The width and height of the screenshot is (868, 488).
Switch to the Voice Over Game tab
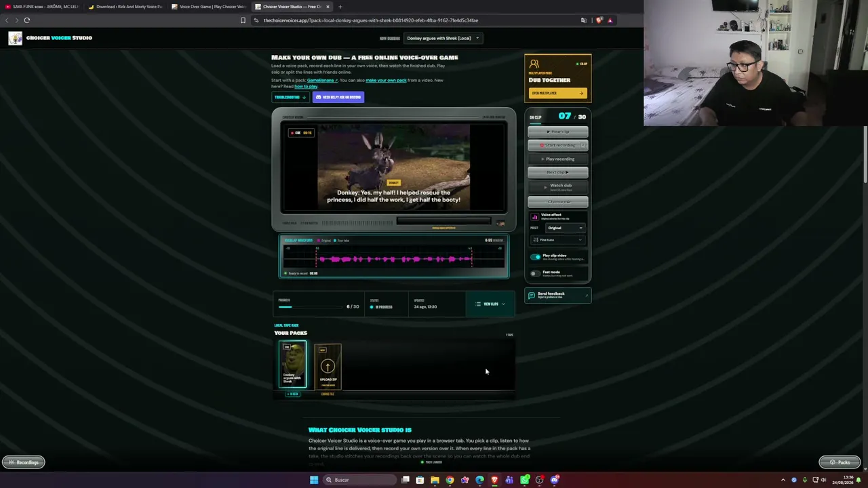coord(209,7)
